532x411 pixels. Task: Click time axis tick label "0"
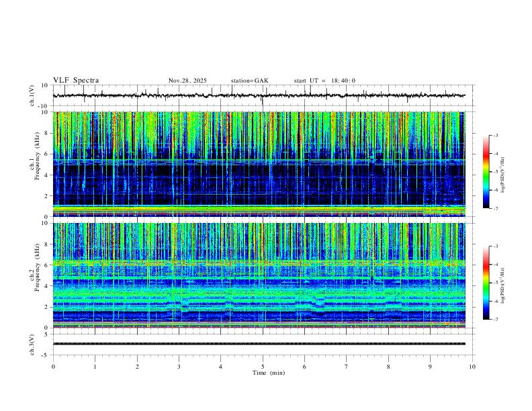coord(53,367)
